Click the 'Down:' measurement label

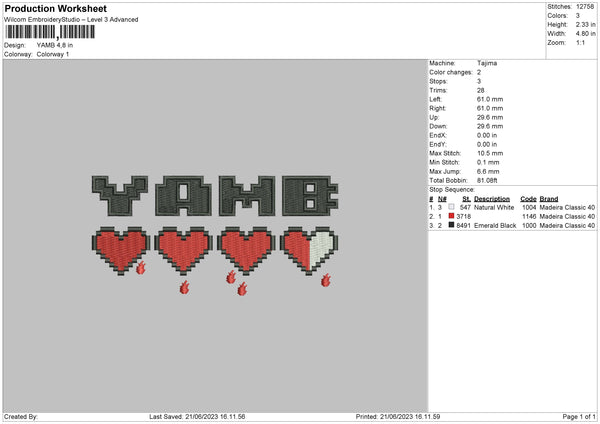(x=438, y=126)
